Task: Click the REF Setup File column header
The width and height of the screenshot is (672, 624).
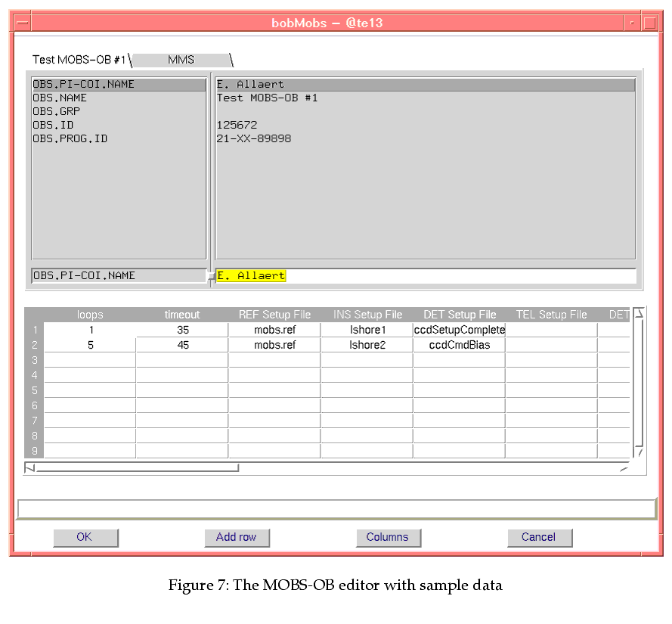Action: pos(274,315)
